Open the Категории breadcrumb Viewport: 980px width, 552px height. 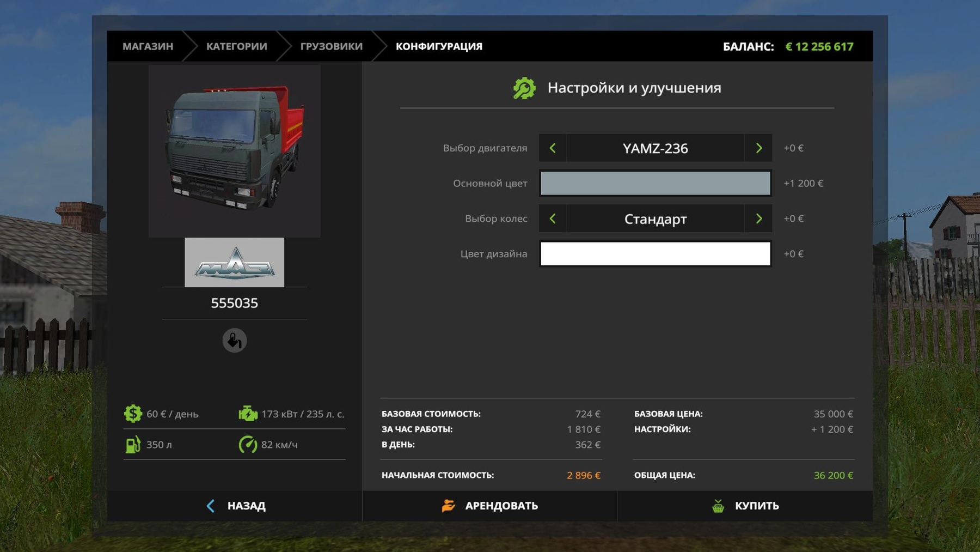236,46
